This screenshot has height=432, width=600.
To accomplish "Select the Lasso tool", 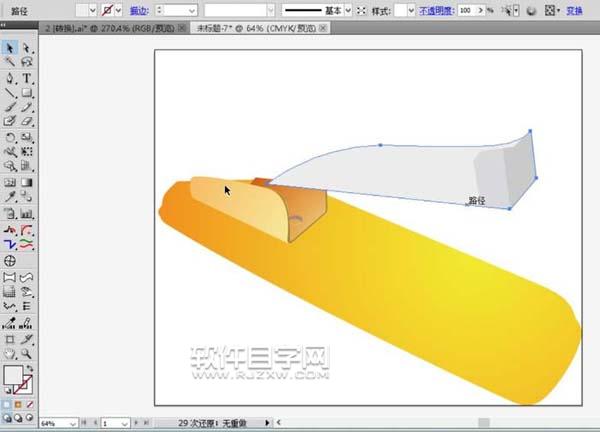I will coord(27,62).
